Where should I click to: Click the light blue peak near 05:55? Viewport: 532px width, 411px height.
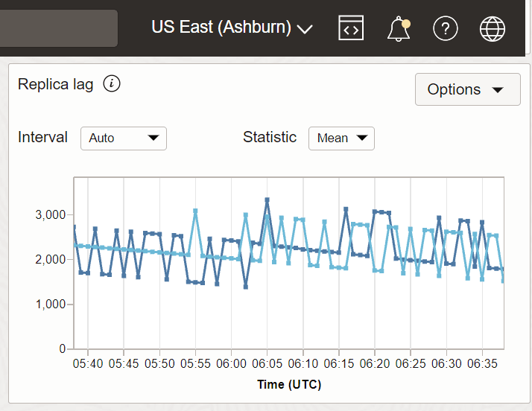click(195, 211)
